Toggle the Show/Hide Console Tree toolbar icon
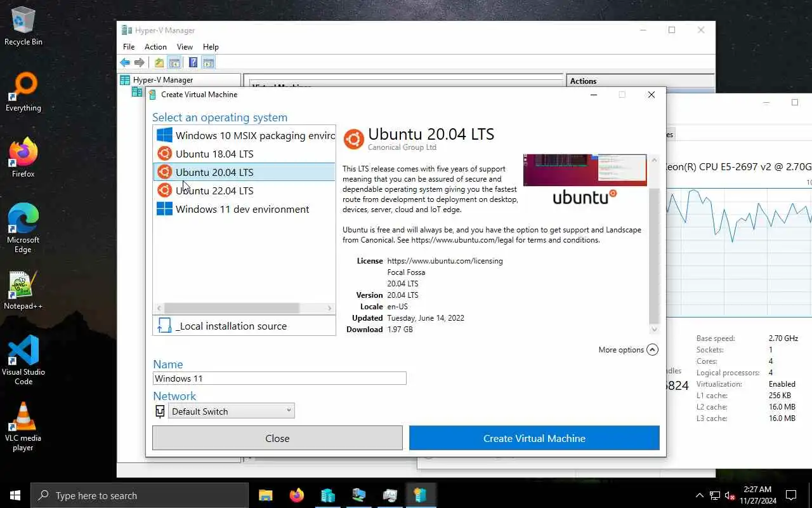This screenshot has width=812, height=508. [174, 62]
